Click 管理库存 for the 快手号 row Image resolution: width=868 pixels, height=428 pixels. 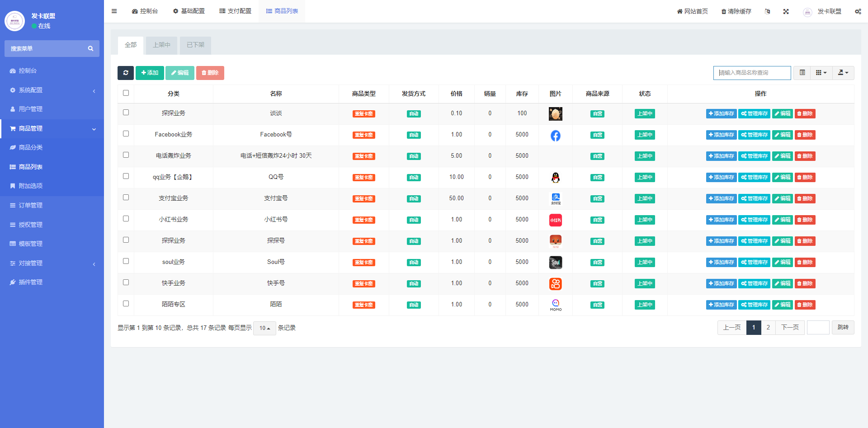[754, 284]
